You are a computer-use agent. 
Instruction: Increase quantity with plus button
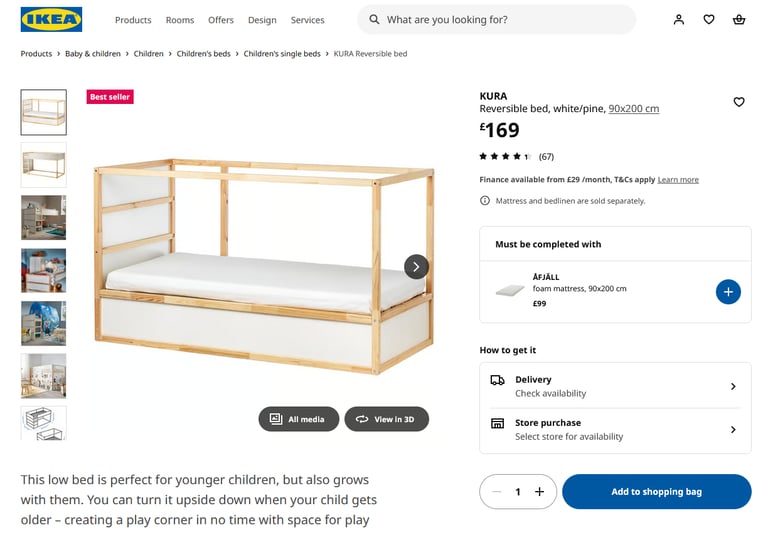[539, 492]
